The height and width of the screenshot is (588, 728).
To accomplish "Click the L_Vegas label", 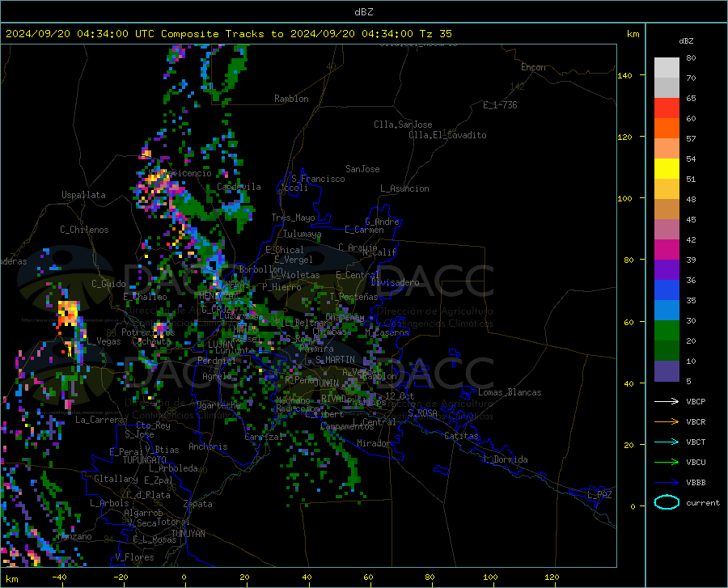I will (x=104, y=341).
